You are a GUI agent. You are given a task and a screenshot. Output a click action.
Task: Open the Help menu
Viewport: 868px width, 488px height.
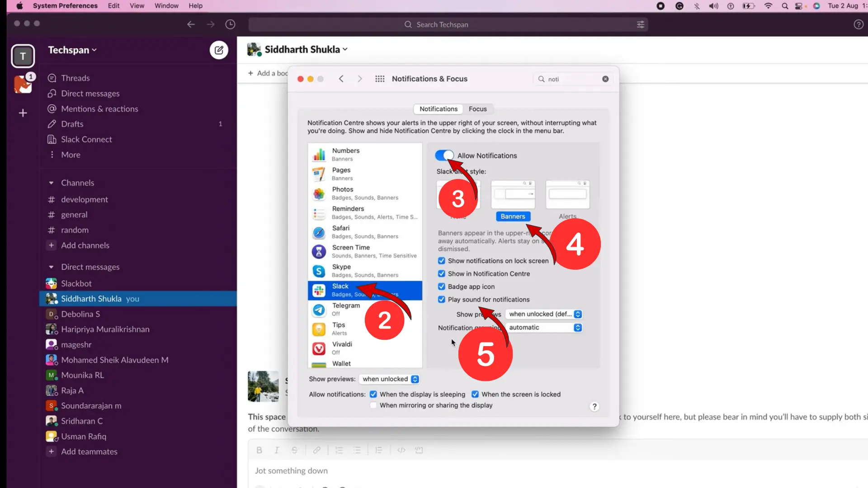pos(196,6)
